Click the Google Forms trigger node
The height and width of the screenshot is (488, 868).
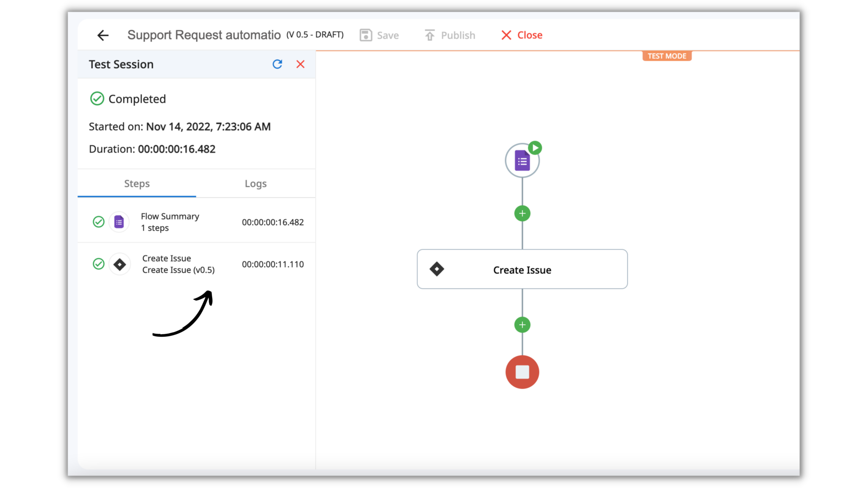point(522,160)
